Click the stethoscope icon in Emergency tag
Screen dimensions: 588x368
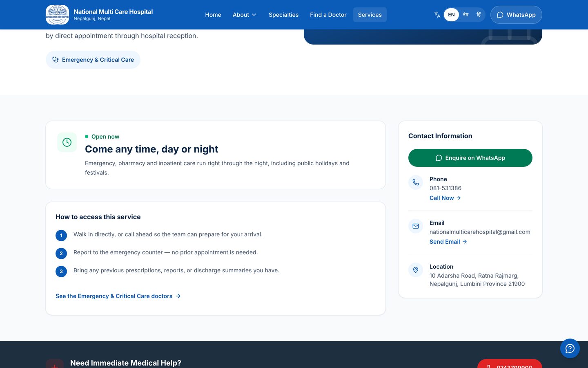[56, 60]
